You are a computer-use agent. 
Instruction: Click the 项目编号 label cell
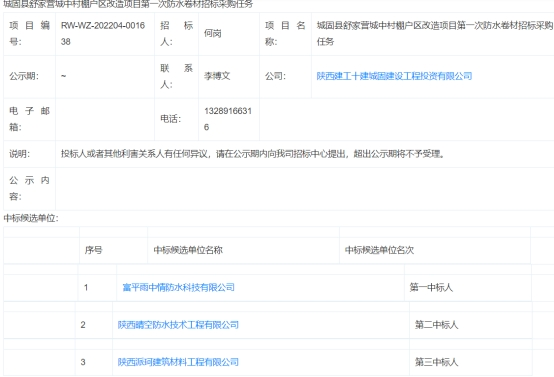click(29, 34)
